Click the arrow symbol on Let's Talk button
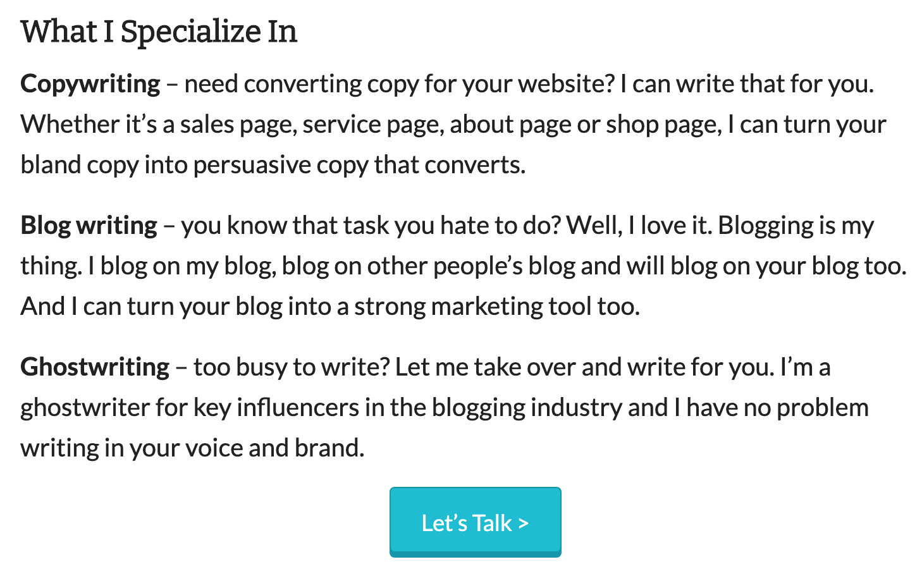This screenshot has height=588, width=922. [523, 524]
